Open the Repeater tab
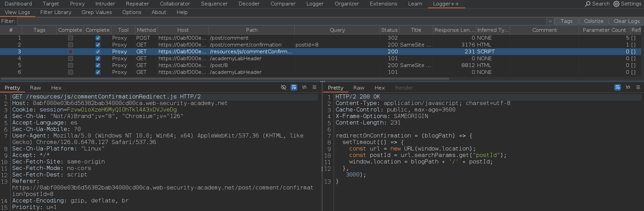Image resolution: width=644 pixels, height=211 pixels. coord(137,4)
